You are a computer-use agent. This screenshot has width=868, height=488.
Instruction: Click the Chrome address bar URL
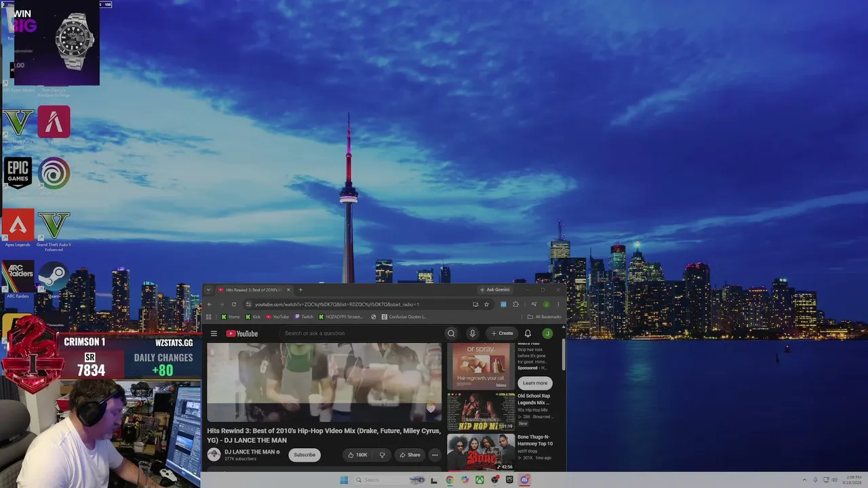(x=337, y=304)
